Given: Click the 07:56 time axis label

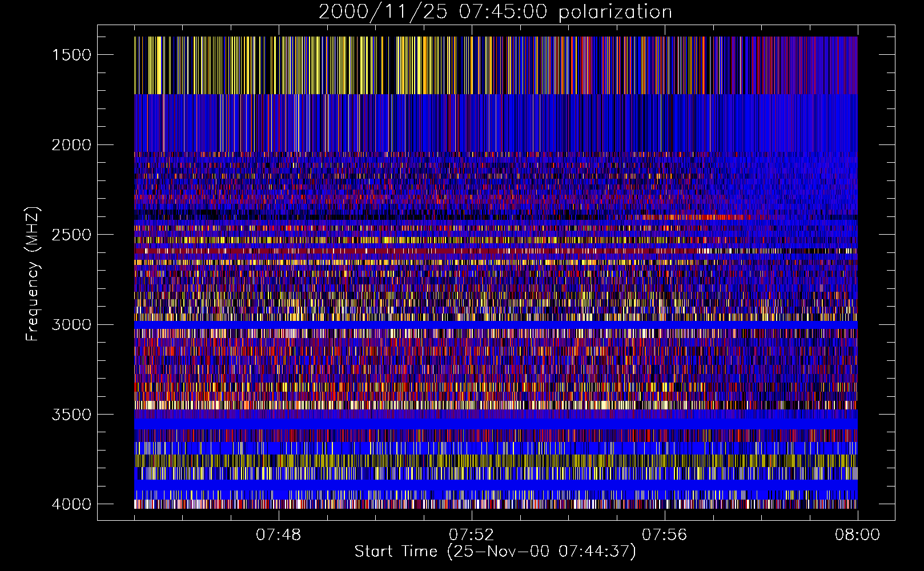Looking at the screenshot, I should pyautogui.click(x=665, y=535).
